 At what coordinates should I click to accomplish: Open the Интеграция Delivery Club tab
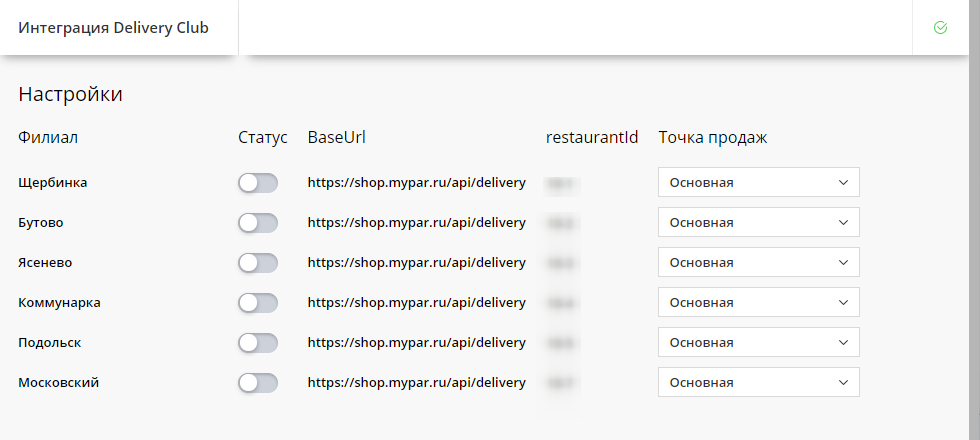pyautogui.click(x=113, y=28)
